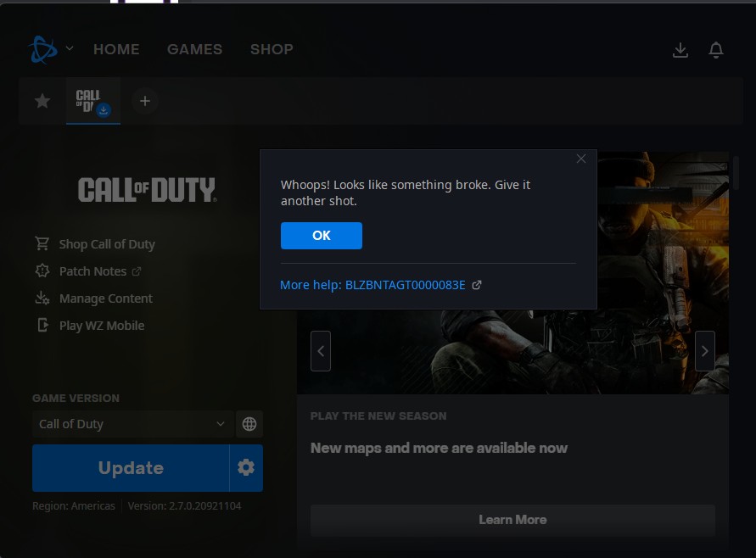Show previous carousel slide
This screenshot has width=756, height=558.
321,351
